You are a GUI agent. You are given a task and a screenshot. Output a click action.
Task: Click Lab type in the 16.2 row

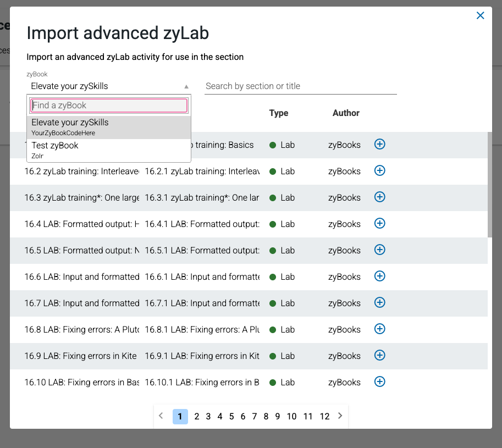(288, 171)
